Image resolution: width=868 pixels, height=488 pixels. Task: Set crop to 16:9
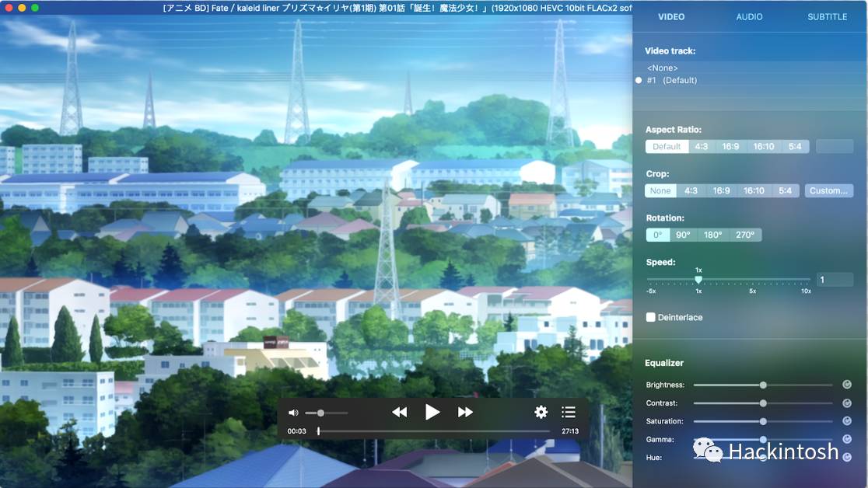(x=720, y=190)
